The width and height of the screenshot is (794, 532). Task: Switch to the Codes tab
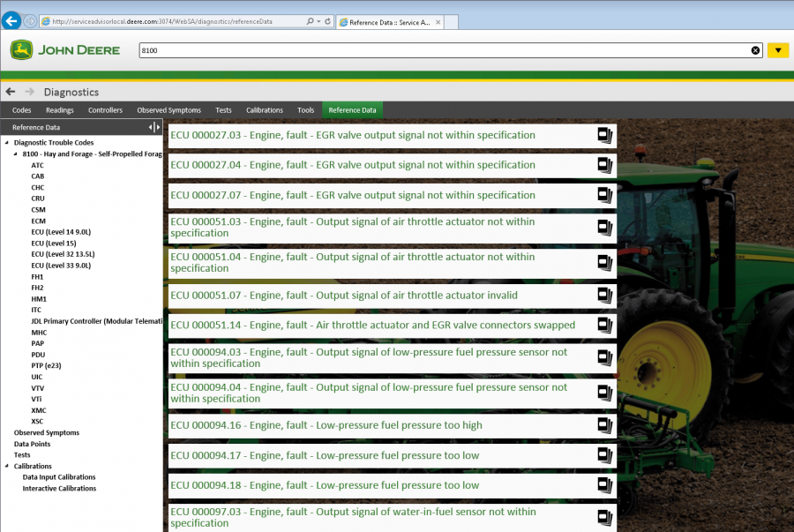pos(21,109)
